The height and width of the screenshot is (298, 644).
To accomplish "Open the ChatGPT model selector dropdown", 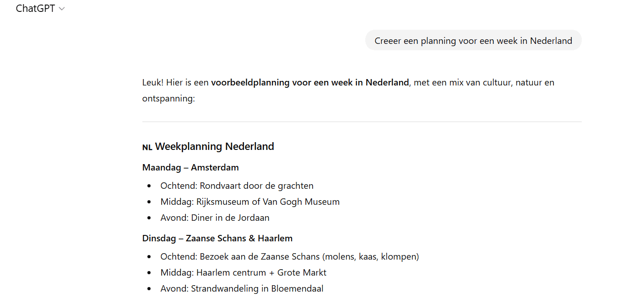I will [41, 8].
